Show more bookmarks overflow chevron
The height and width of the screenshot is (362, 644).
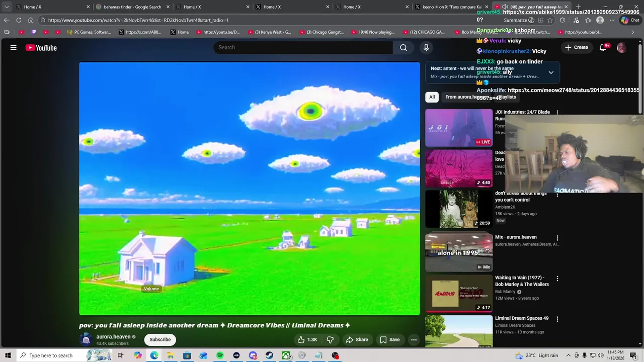coord(633,32)
